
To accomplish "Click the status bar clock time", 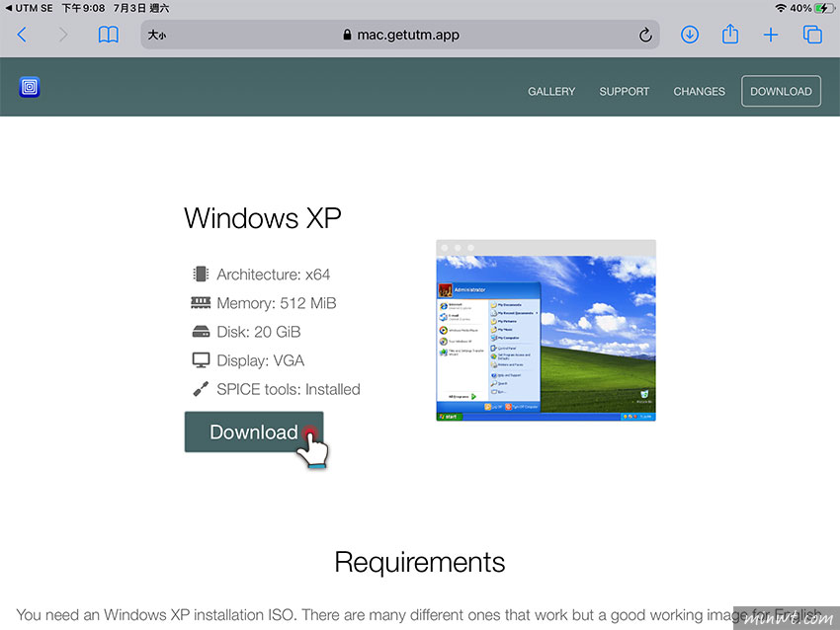I will (x=83, y=8).
